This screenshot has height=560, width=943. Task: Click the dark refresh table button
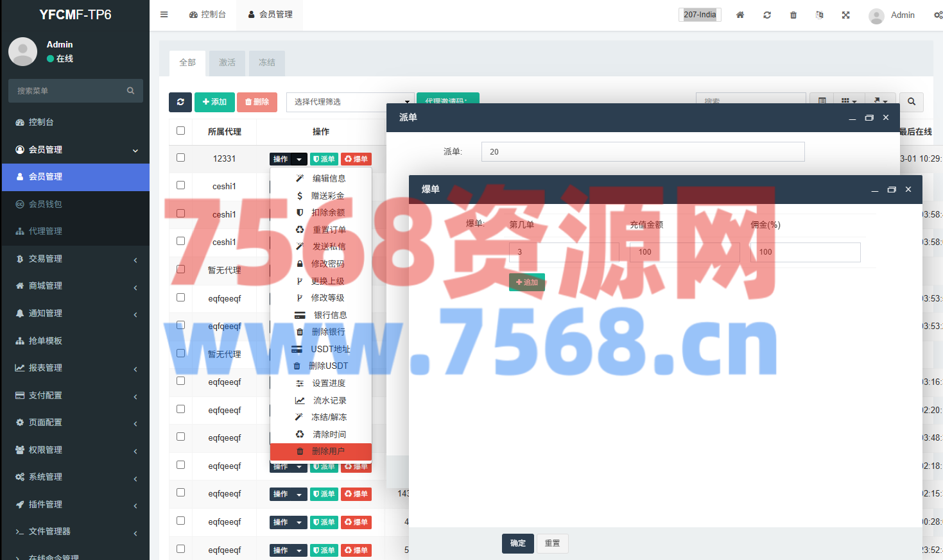click(x=180, y=102)
